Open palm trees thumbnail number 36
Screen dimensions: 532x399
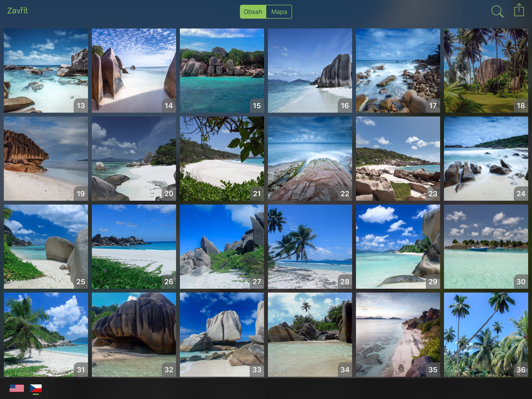tap(486, 335)
